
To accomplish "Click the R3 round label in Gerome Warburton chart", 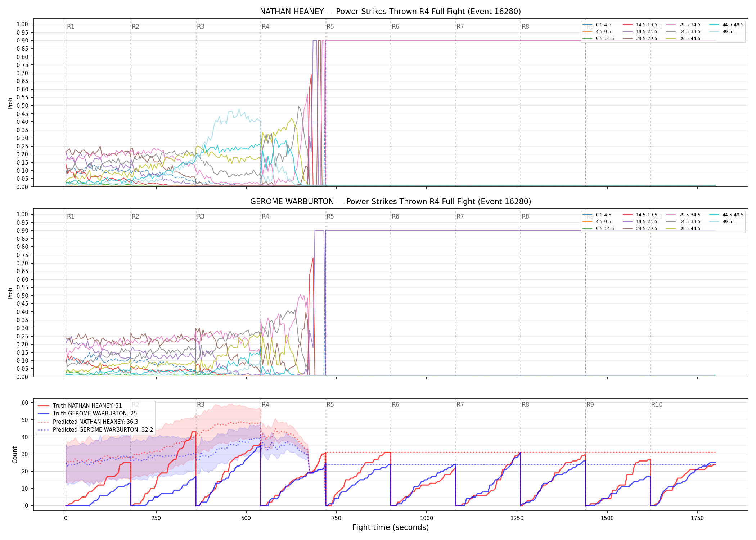I will pyautogui.click(x=201, y=216).
